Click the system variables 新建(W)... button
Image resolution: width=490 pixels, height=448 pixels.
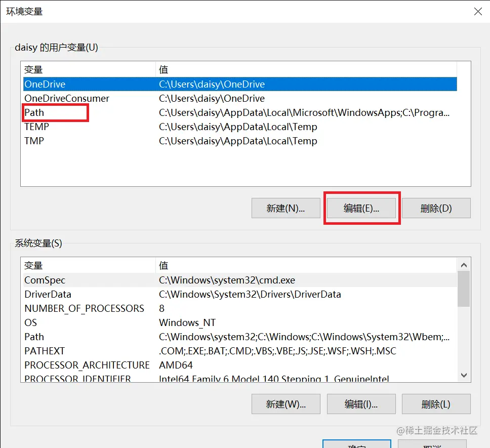coord(285,404)
